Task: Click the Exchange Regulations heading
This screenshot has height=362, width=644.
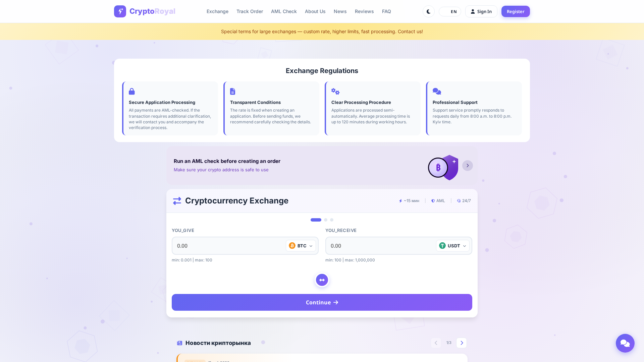Action: pyautogui.click(x=322, y=71)
